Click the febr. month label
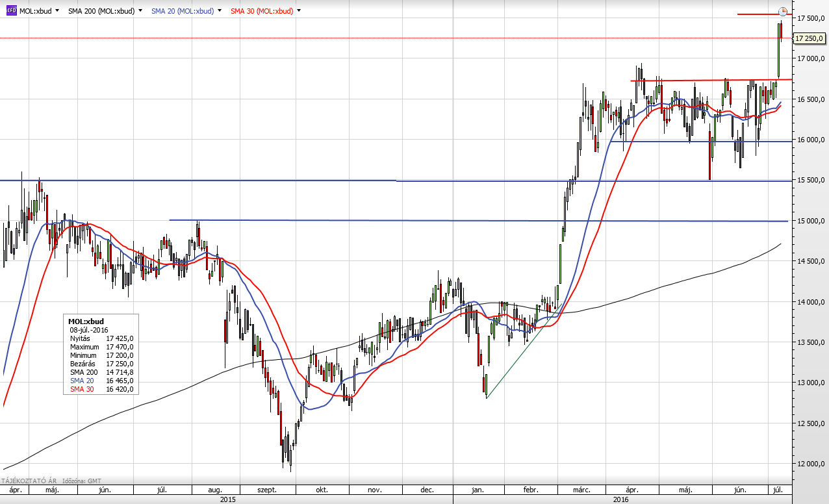The image size is (829, 504). coord(531,490)
